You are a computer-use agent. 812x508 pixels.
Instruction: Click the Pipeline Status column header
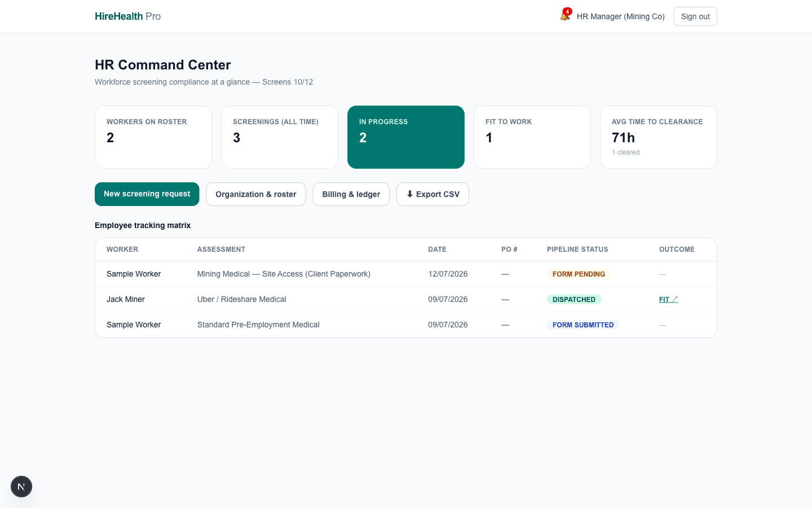tap(577, 249)
